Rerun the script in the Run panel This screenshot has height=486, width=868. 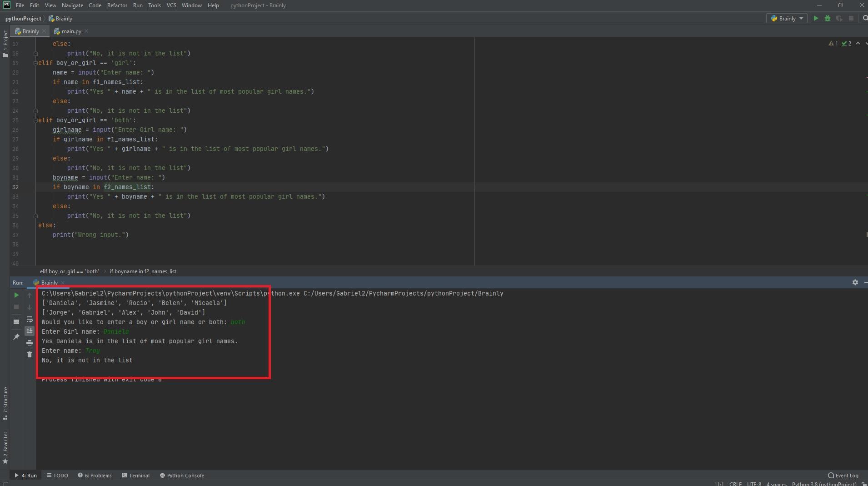pyautogui.click(x=16, y=296)
